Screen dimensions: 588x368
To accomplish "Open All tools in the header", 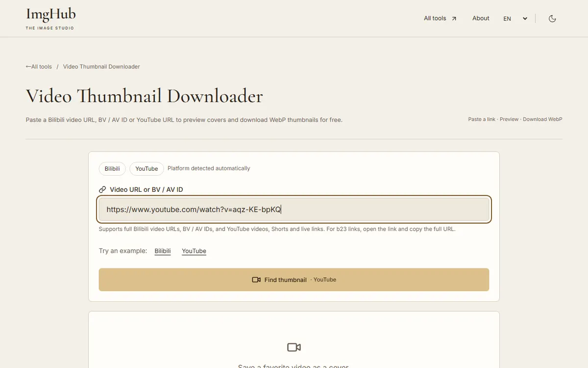I will coord(440,18).
